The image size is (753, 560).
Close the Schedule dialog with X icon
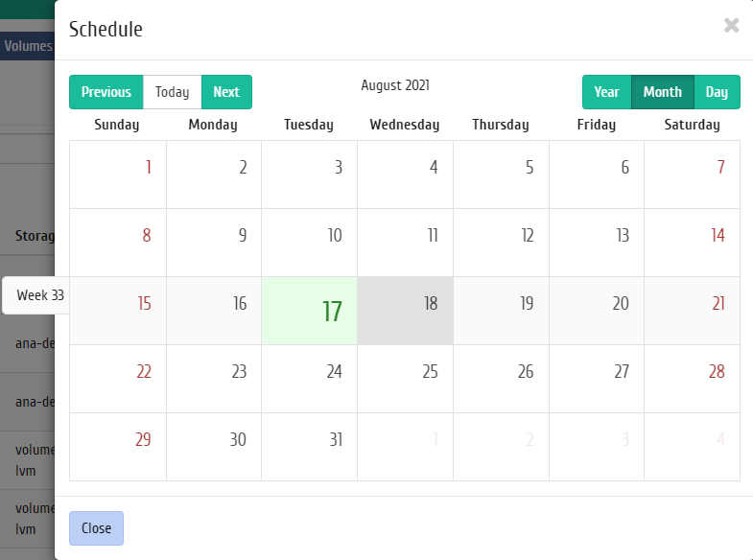731,25
